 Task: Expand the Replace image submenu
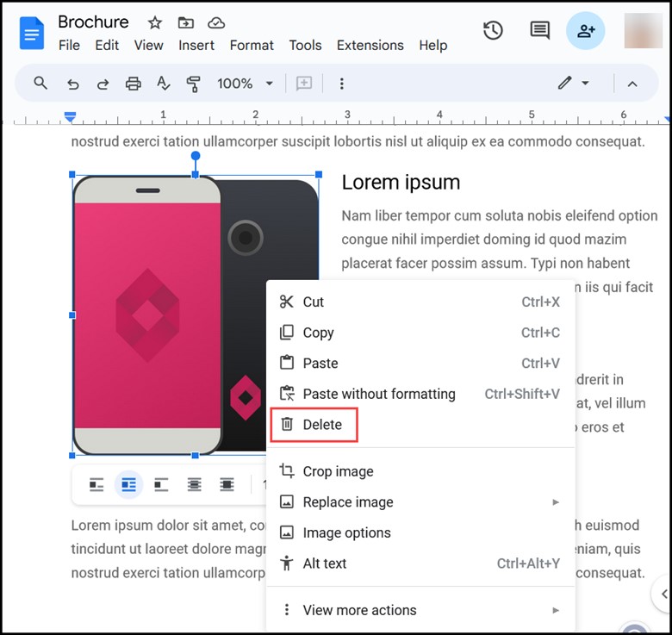click(420, 502)
